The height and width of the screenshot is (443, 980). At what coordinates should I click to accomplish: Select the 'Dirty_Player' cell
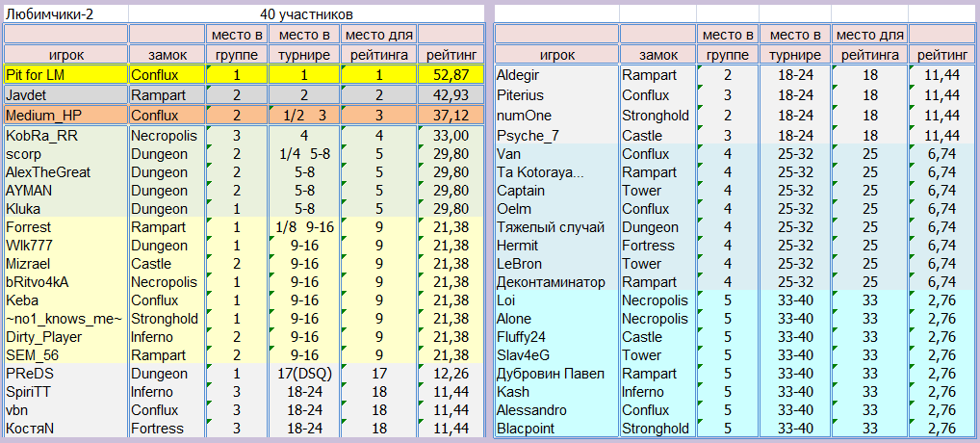pos(65,337)
